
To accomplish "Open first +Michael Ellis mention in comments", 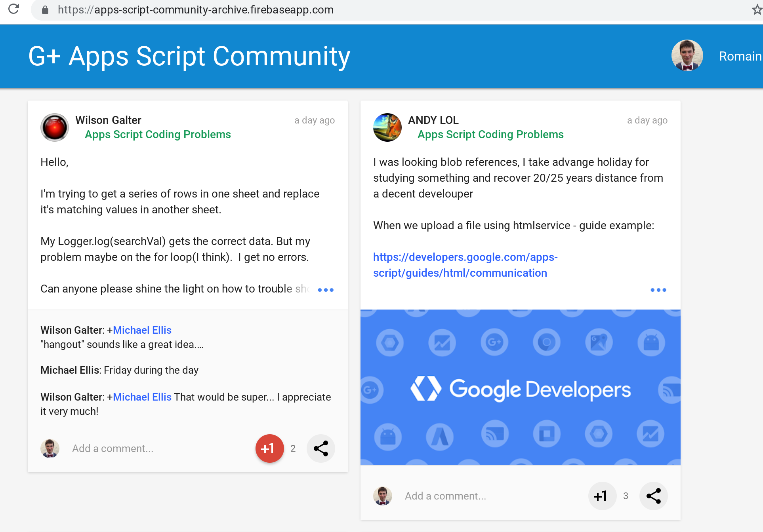I will (x=142, y=330).
